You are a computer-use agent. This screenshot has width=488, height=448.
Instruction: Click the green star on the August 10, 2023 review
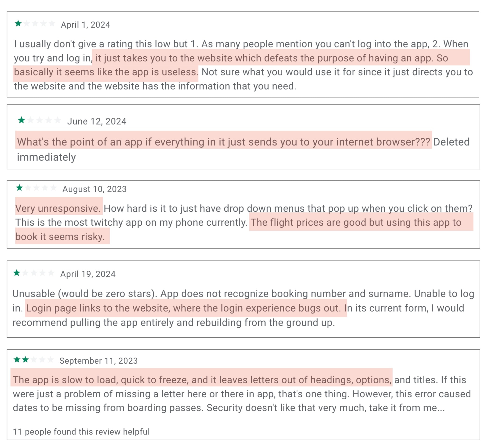point(19,188)
